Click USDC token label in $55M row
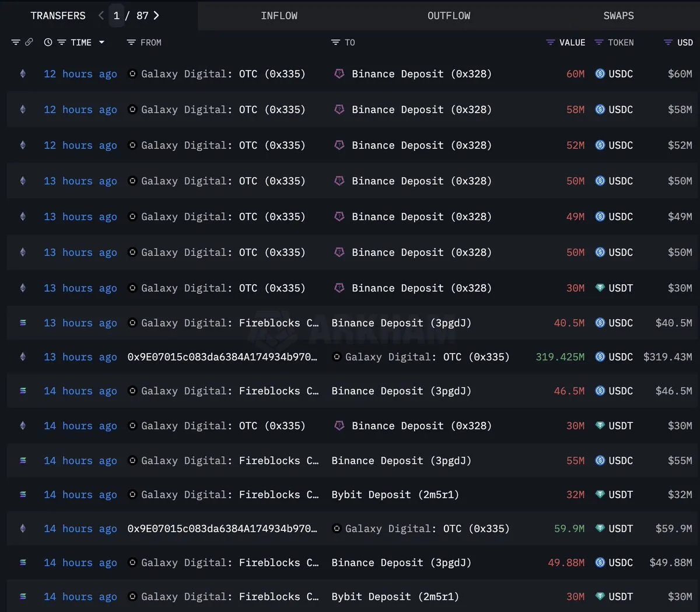This screenshot has width=700, height=612. pyautogui.click(x=621, y=460)
